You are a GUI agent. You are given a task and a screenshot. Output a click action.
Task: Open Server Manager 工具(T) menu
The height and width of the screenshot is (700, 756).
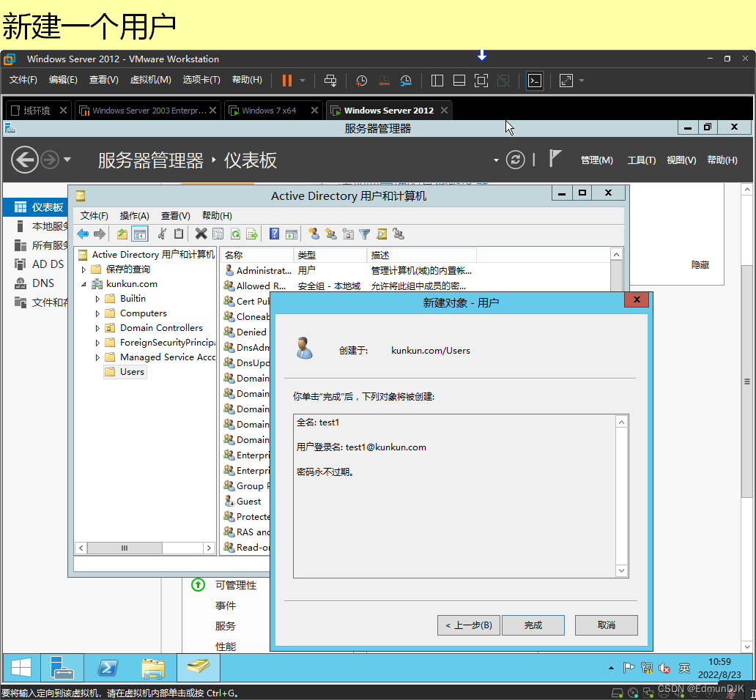coord(641,160)
